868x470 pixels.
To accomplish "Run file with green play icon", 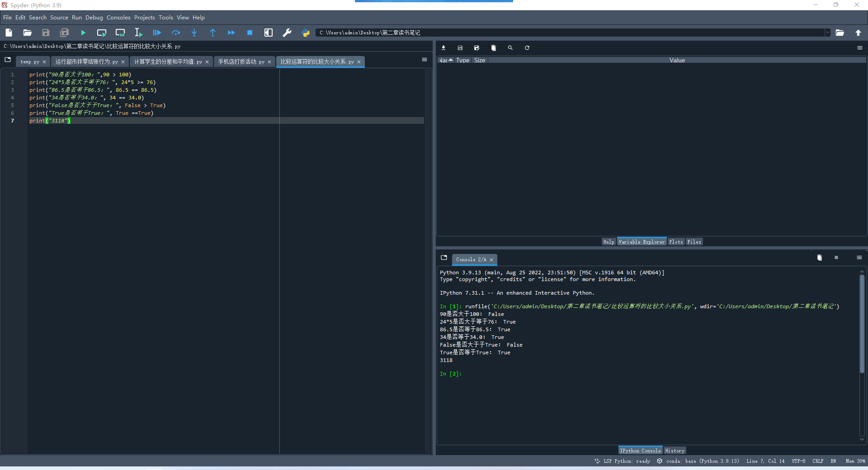I will tap(83, 33).
